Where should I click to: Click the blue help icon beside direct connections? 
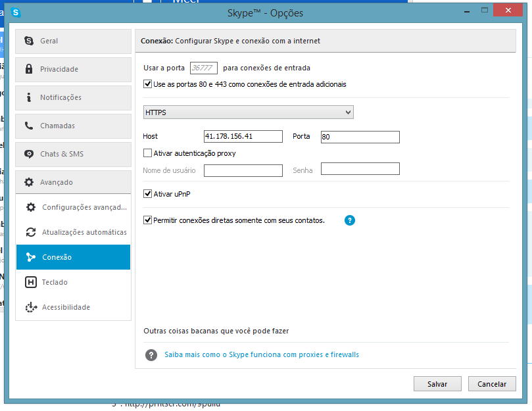coord(350,220)
